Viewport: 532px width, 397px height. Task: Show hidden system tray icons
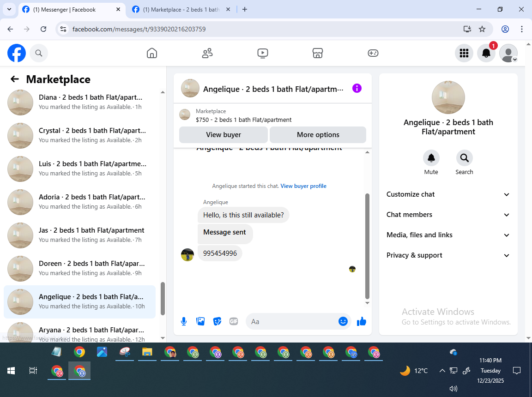[442, 371]
